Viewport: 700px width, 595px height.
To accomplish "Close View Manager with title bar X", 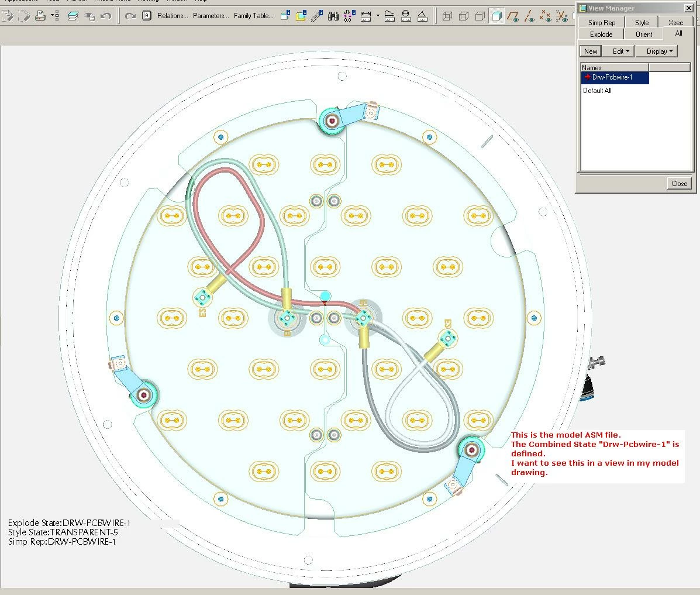I will (x=688, y=8).
